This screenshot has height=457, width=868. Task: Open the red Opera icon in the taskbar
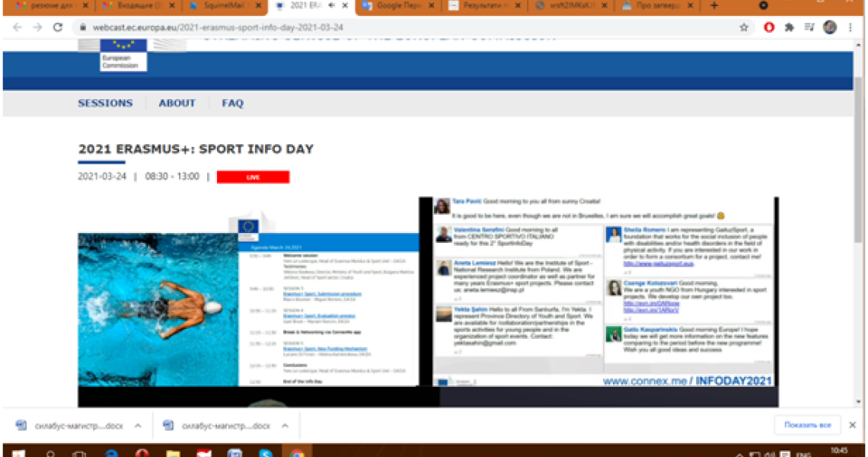tap(142, 452)
